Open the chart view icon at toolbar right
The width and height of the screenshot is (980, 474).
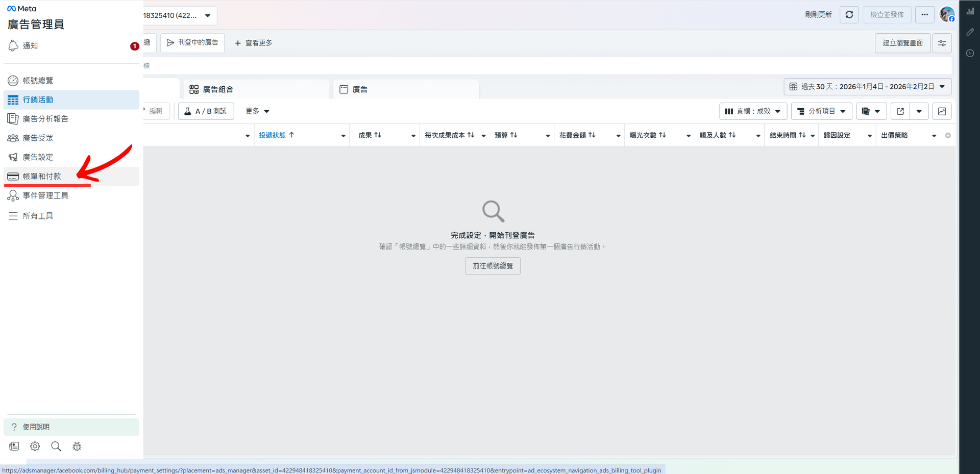pos(942,111)
